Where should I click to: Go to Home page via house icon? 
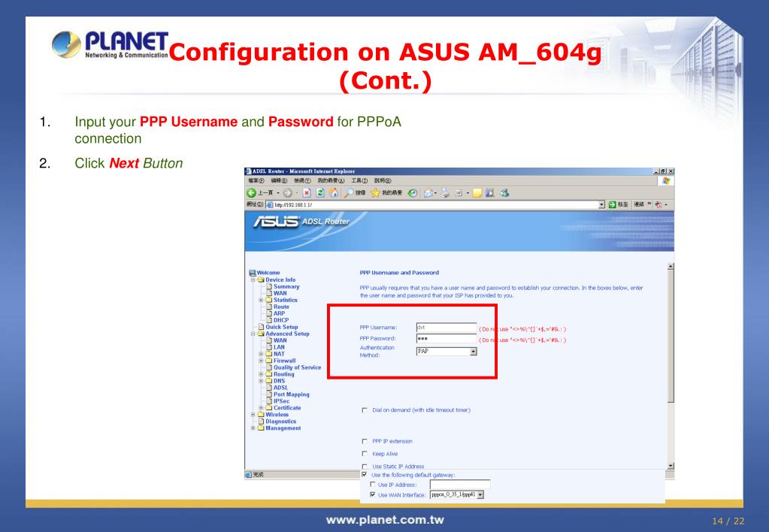(x=334, y=193)
